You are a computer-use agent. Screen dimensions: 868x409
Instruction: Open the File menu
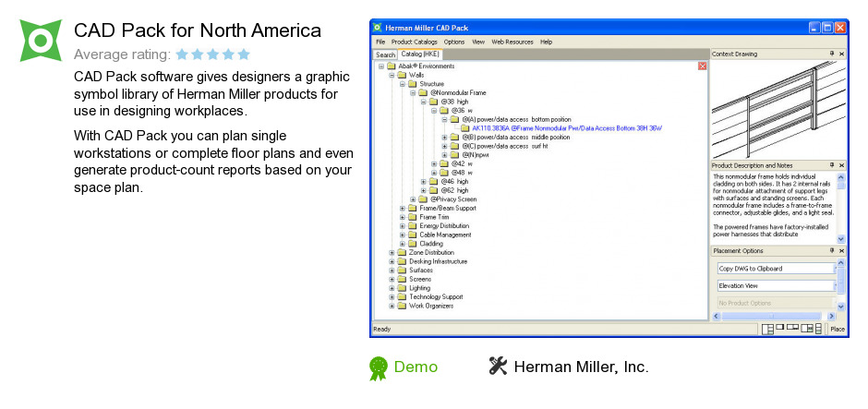pyautogui.click(x=380, y=42)
